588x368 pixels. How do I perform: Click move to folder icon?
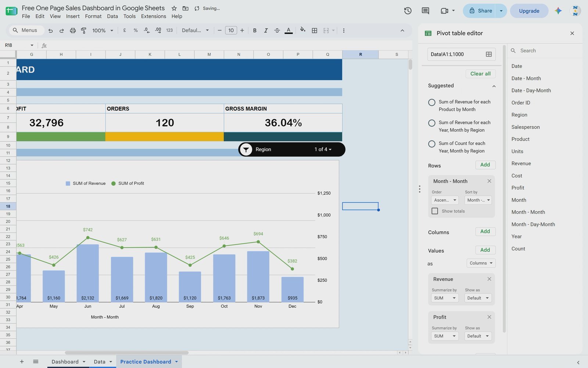[x=186, y=8]
